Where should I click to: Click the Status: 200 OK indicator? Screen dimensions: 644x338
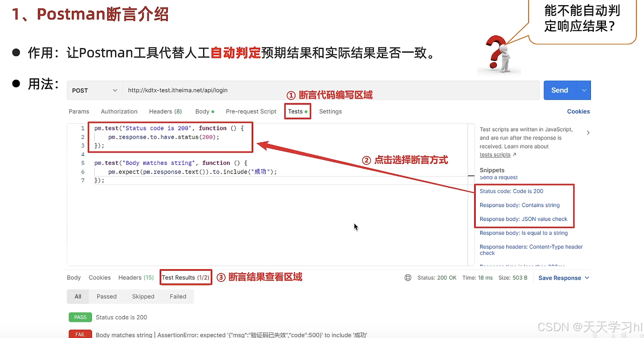pyautogui.click(x=437, y=278)
